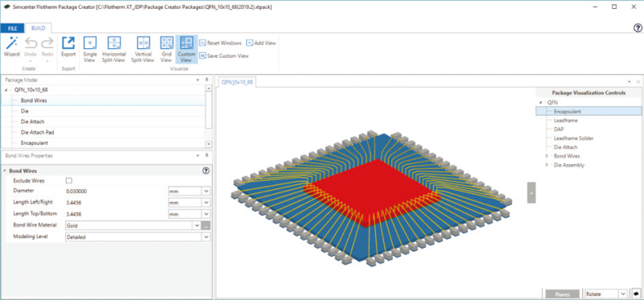Click Save Custom View
This screenshot has height=300, width=644.
pos(224,55)
